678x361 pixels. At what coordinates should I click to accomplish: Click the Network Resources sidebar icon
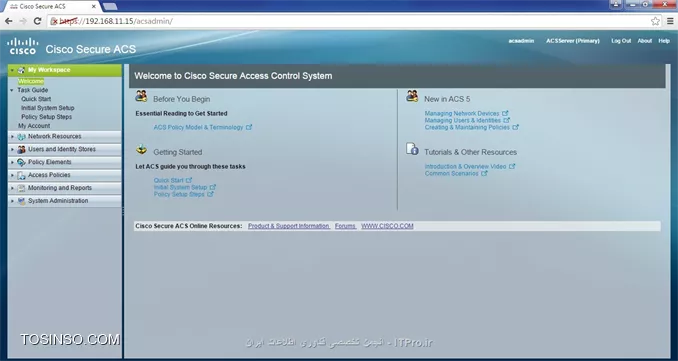pos(21,137)
